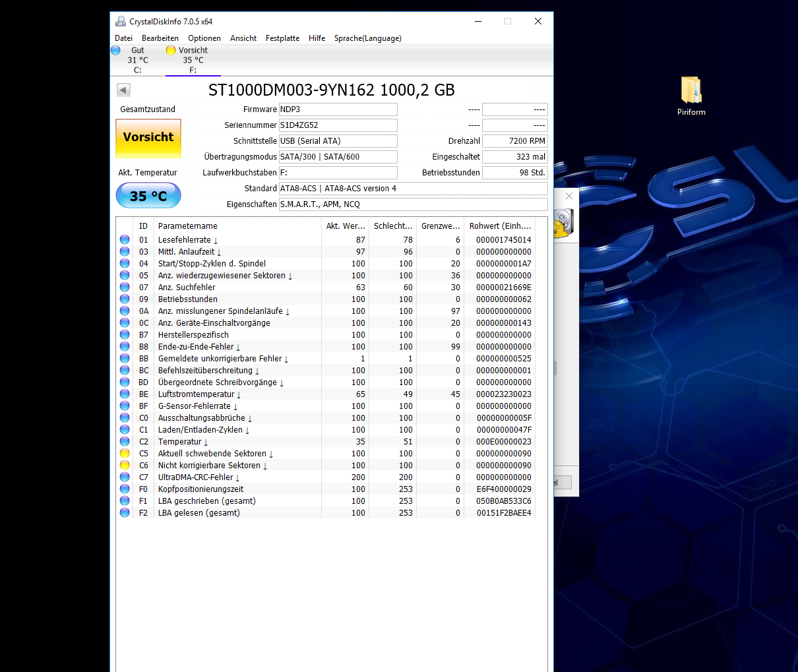Click raw value 000001745014

[504, 240]
